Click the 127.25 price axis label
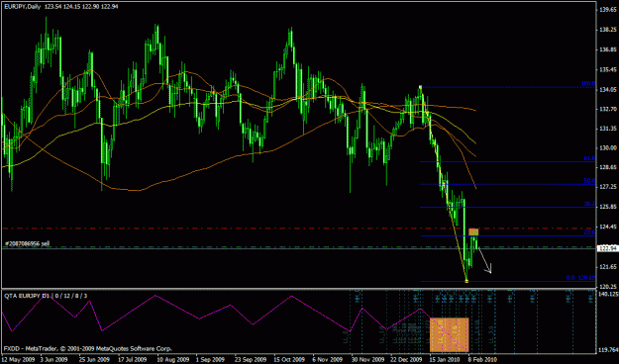The height and width of the screenshot is (364, 619). tap(607, 187)
